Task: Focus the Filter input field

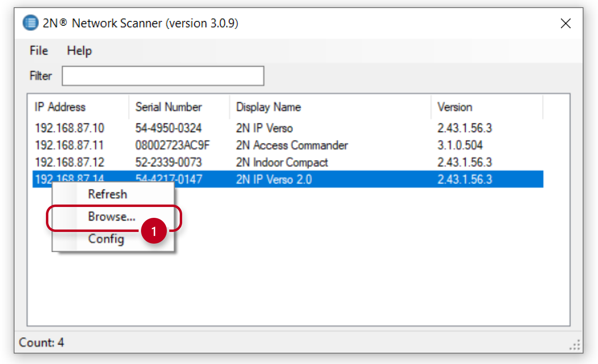Action: click(x=163, y=76)
